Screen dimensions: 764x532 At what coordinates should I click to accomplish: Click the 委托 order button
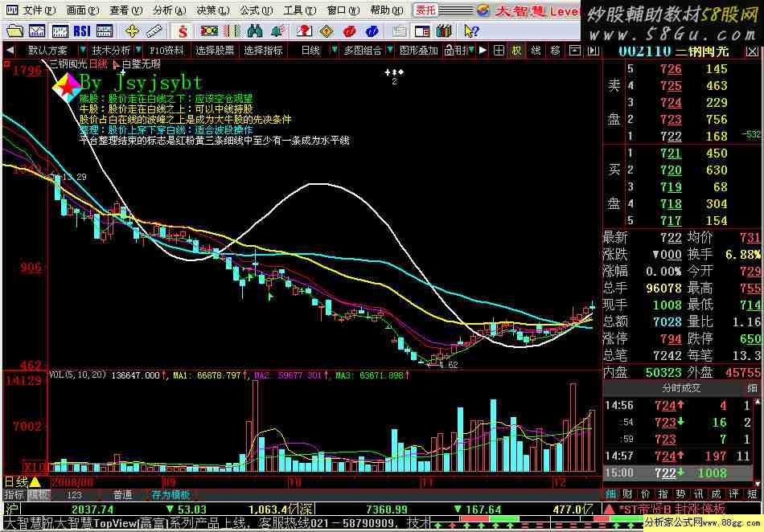click(x=425, y=10)
